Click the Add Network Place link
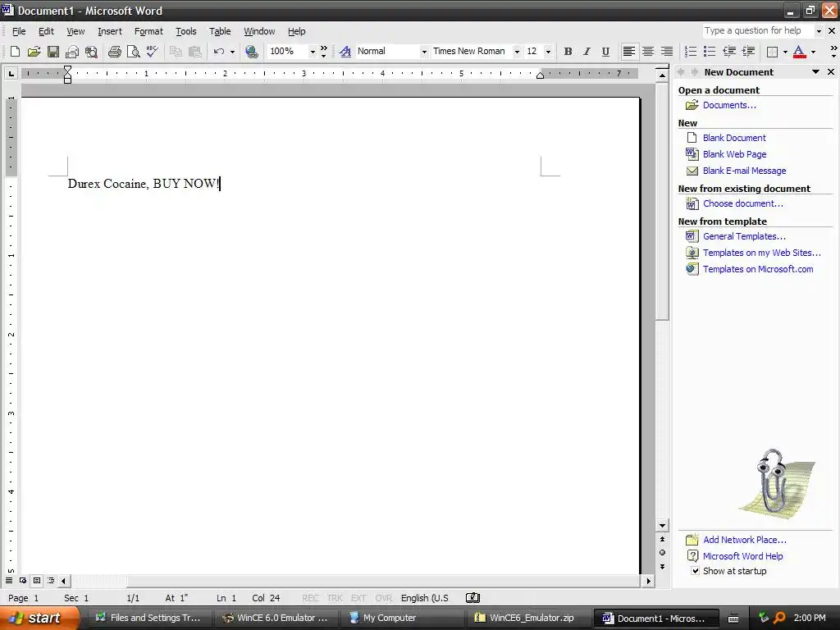The image size is (840, 630). coord(745,540)
